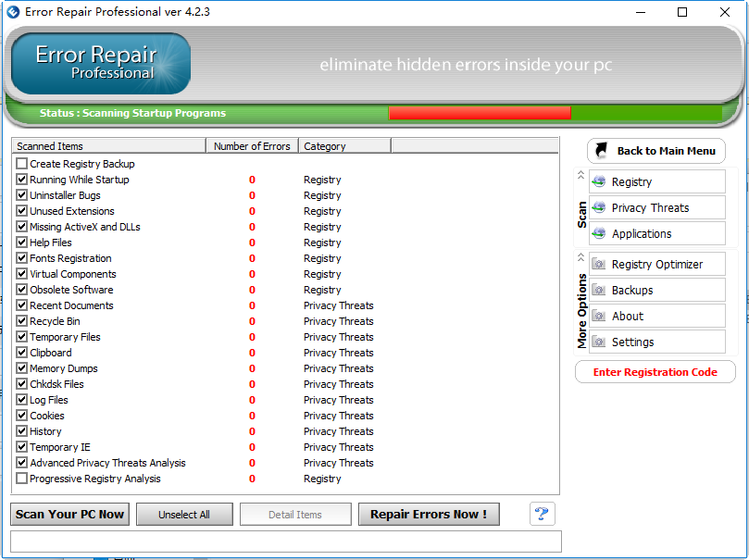Click the Applications scan icon

click(598, 234)
